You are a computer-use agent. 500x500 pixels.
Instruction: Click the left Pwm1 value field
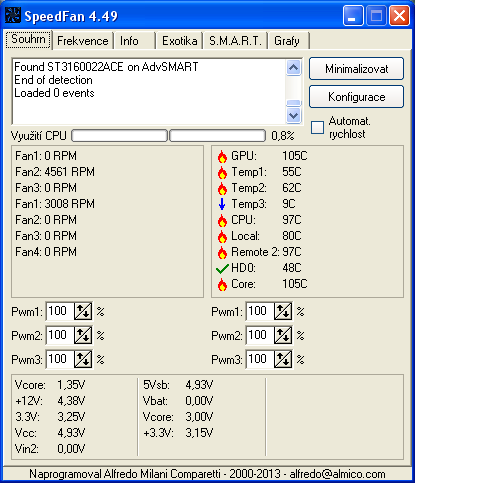60,311
